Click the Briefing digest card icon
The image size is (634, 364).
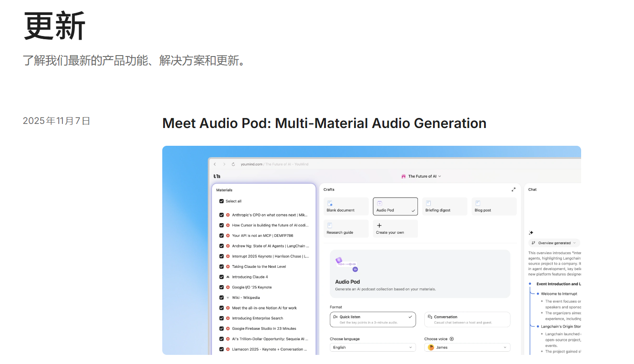428,203
